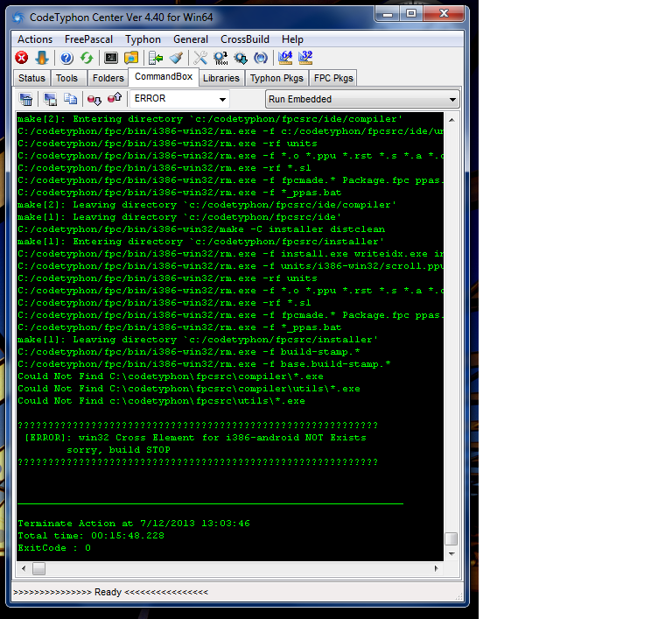Switch to the Status tab
This screenshot has width=672, height=619.
coord(31,78)
